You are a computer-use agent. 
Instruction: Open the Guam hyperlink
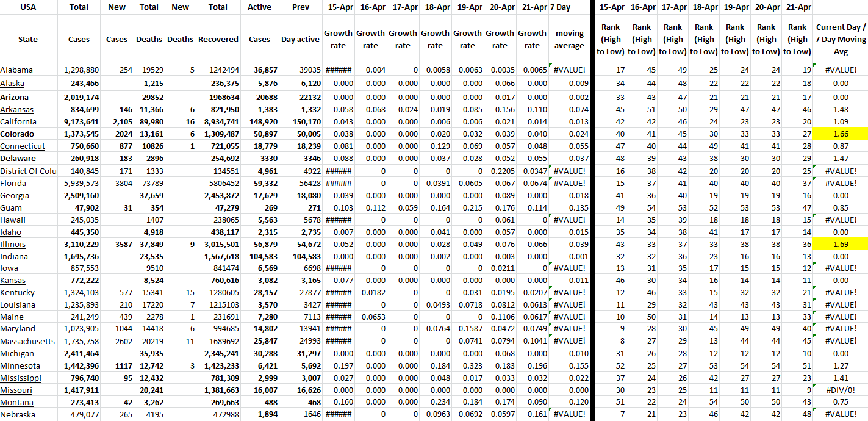pos(12,207)
